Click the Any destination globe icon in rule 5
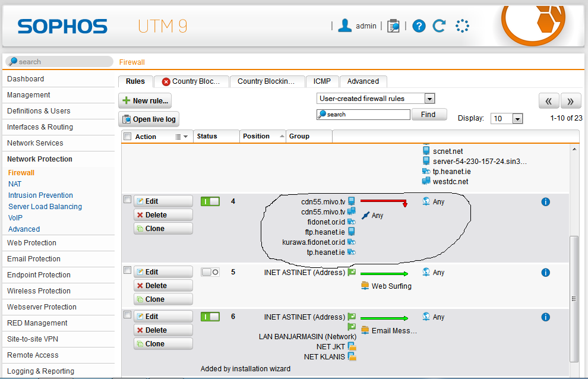The width and height of the screenshot is (588, 379). pos(426,272)
